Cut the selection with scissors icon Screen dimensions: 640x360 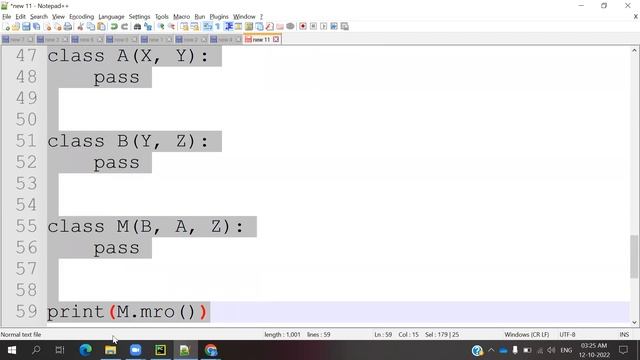pos(80,27)
